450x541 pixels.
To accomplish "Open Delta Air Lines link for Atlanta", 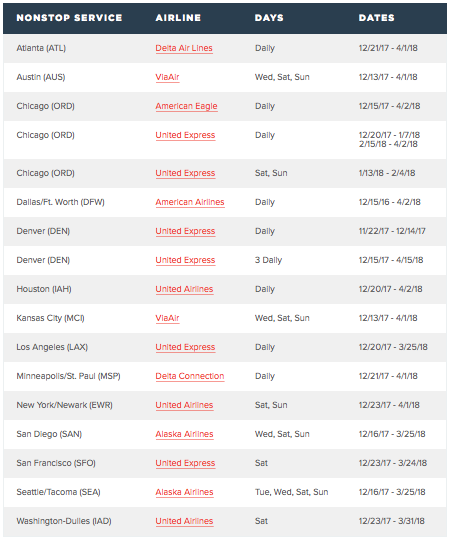I will [x=184, y=48].
